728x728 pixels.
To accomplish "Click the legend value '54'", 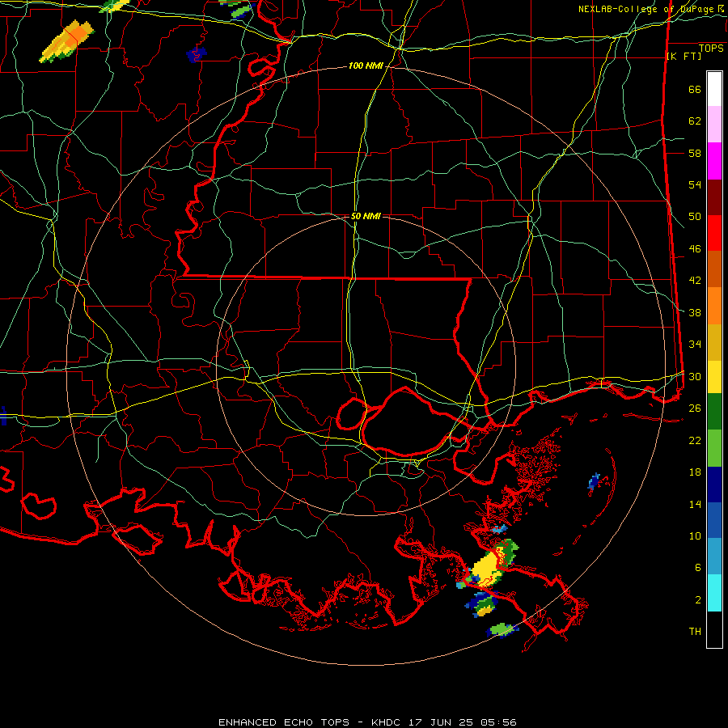I will click(695, 184).
